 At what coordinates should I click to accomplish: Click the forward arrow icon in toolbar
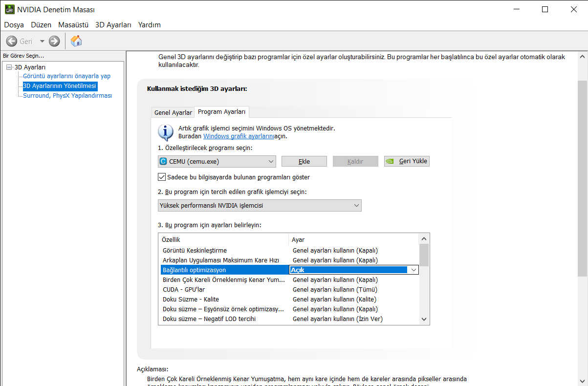coord(54,41)
